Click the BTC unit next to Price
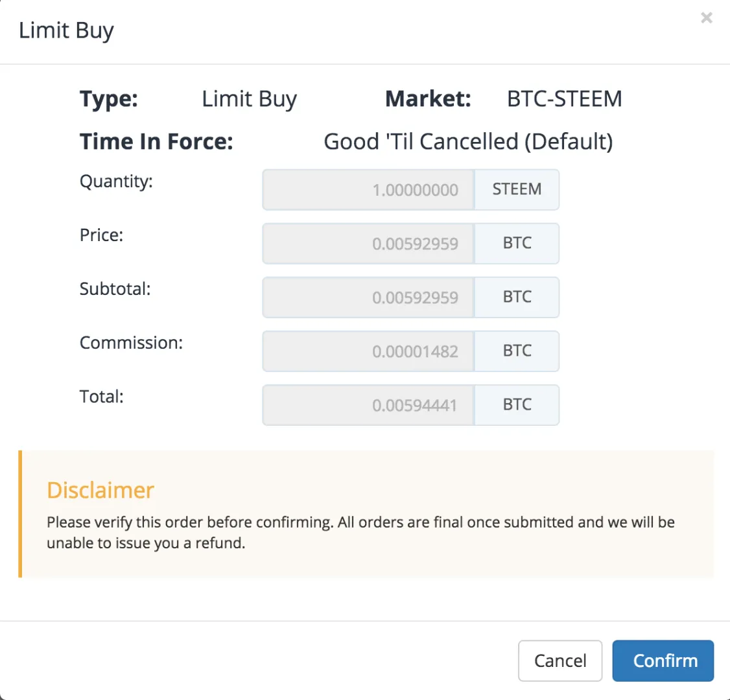The width and height of the screenshot is (730, 700). (x=517, y=244)
